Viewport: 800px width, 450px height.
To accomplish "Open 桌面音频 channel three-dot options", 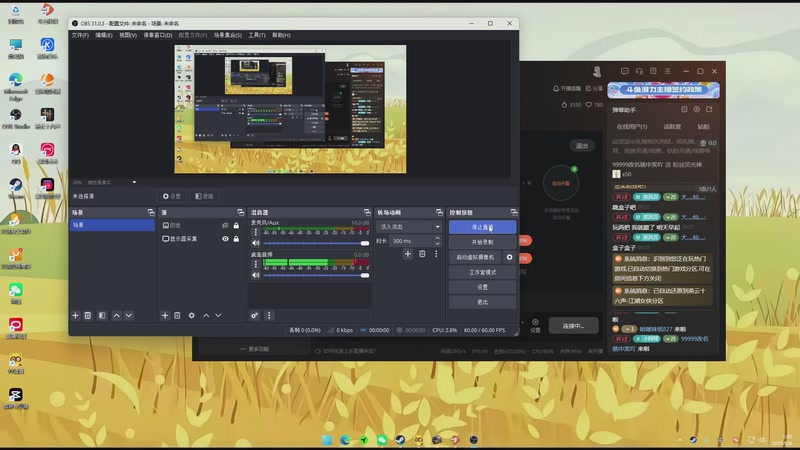I will click(x=256, y=264).
